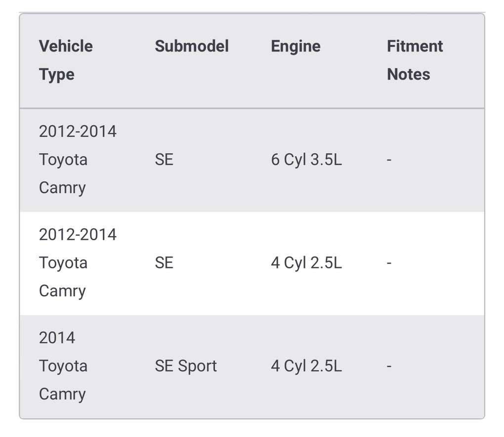Image resolution: width=504 pixels, height=437 pixels.
Task: Click the 4 Cyl 2.5L engine in SE Sport row
Action: point(306,366)
